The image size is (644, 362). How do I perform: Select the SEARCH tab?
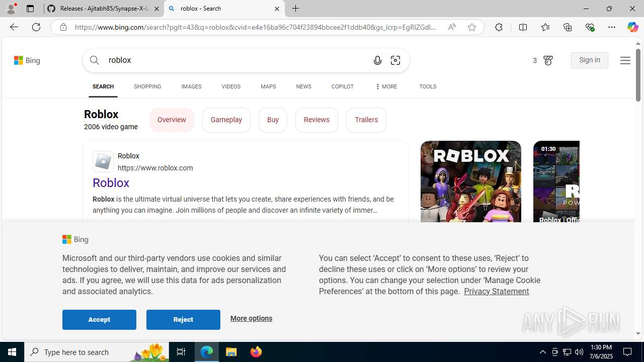pos(103,86)
